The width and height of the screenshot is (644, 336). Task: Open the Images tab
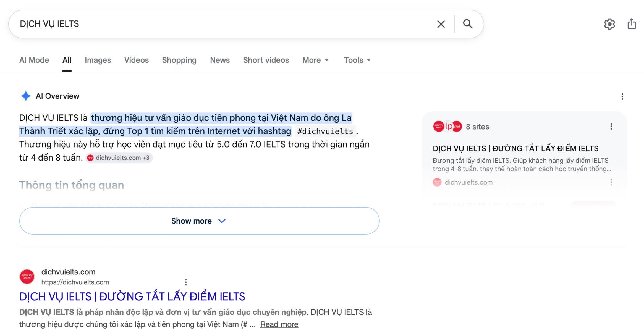pos(98,60)
